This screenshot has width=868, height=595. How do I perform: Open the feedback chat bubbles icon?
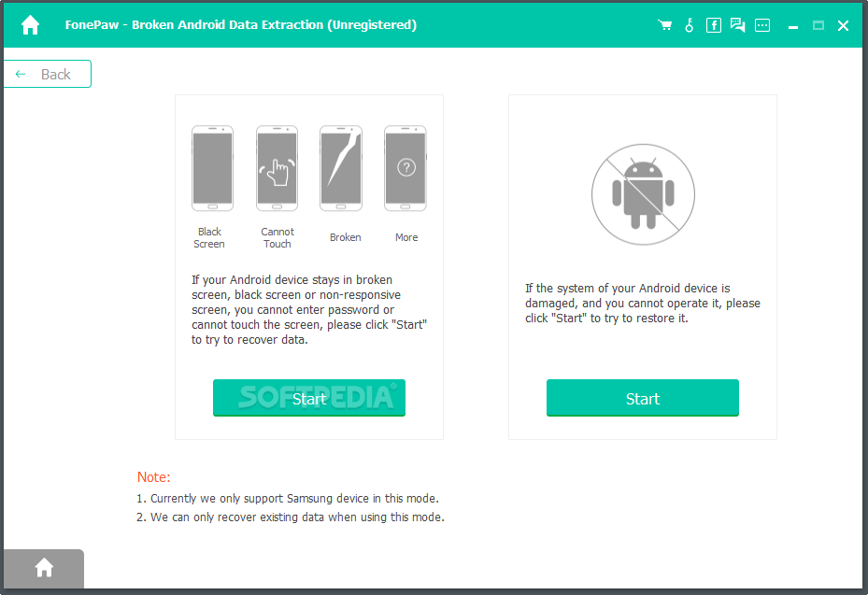pyautogui.click(x=737, y=25)
